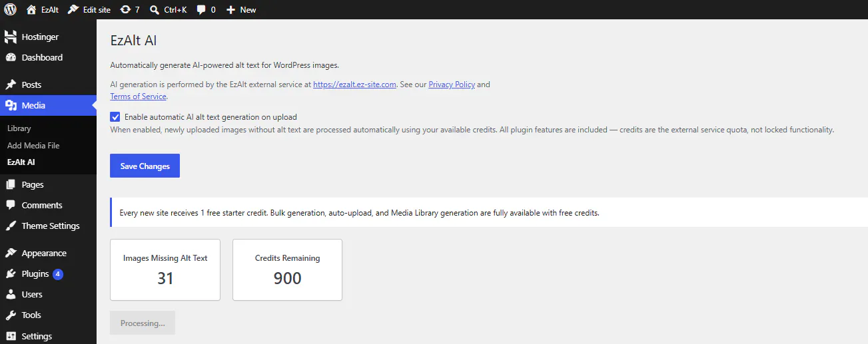Select EzAlt AI submenu item

pos(21,162)
